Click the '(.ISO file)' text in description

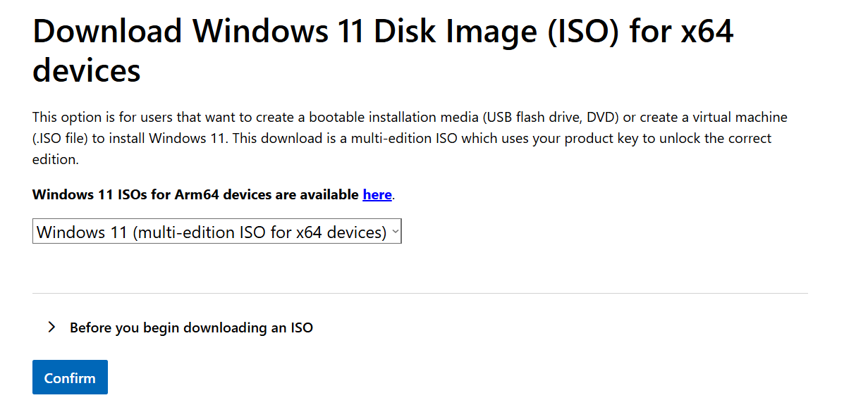(60, 138)
